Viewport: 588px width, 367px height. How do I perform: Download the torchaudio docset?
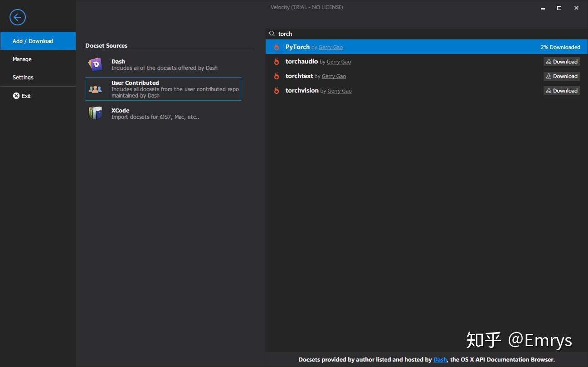562,62
